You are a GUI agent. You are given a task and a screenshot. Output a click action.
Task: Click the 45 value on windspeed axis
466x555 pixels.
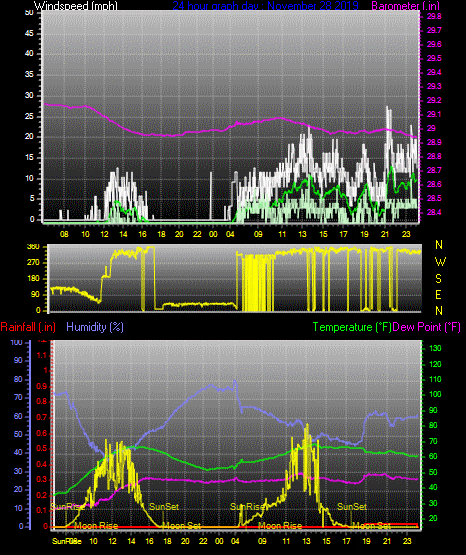29,34
